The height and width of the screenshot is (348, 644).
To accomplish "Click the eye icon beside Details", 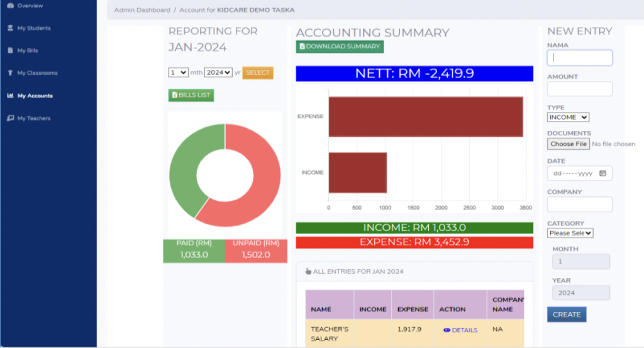I will click(447, 330).
